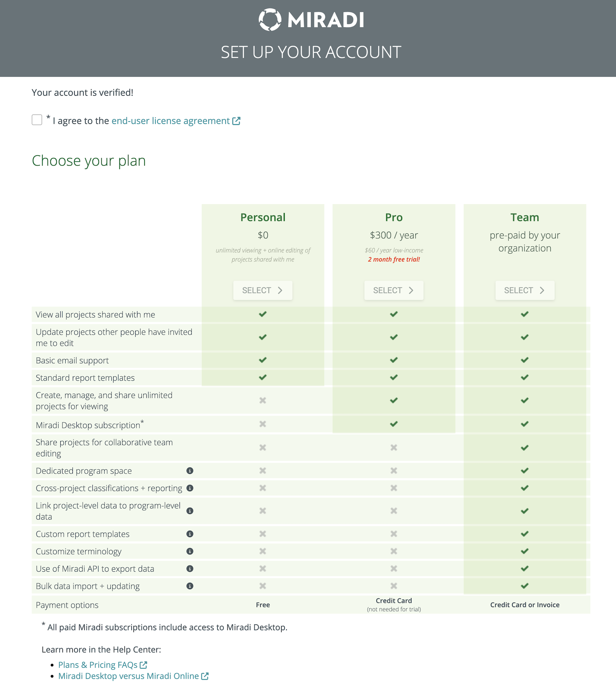The image size is (616, 693).
Task: Click the chevron arrow on the Pro SELECT button
Action: [411, 290]
